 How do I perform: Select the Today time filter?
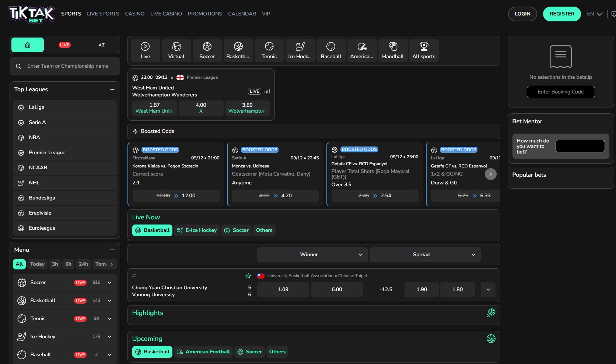coord(37,264)
